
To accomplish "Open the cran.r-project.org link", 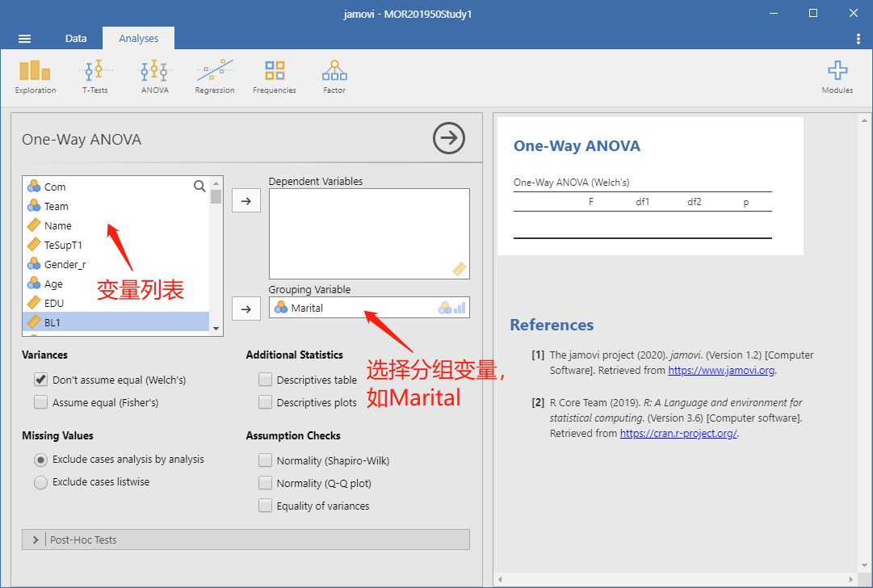I will tap(678, 433).
